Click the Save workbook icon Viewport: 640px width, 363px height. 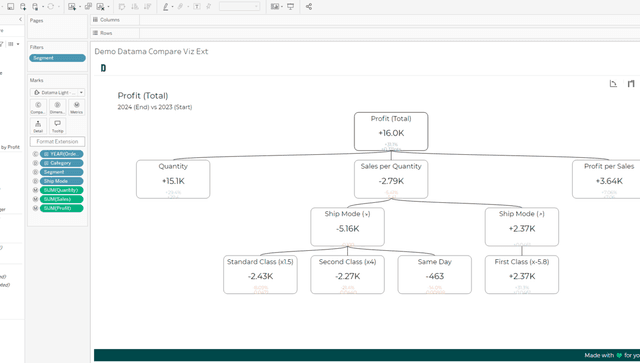[x=11, y=7]
